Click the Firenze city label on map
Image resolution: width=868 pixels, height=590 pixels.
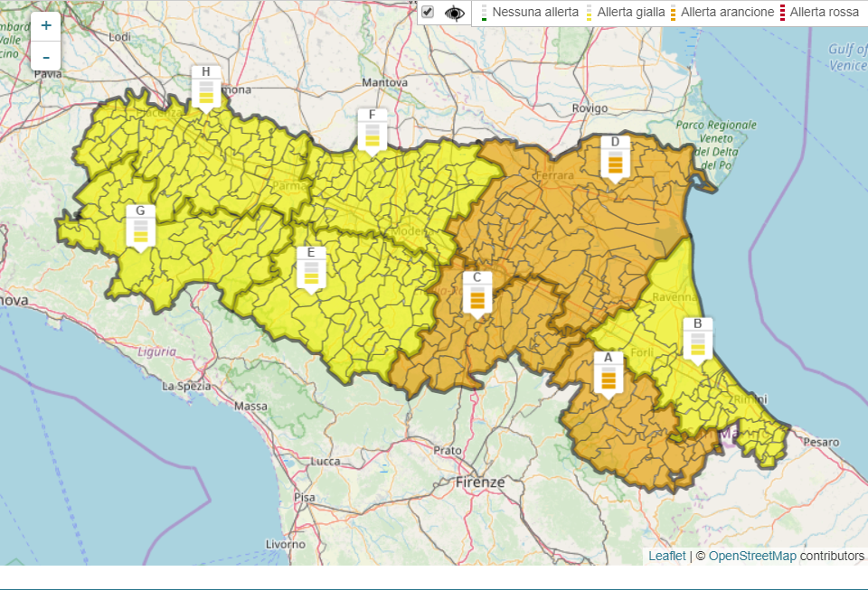(x=480, y=482)
